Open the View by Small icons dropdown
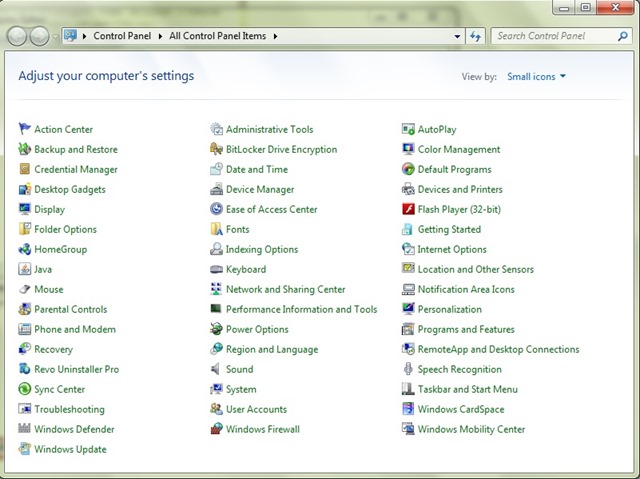640x479 pixels. tap(536, 76)
